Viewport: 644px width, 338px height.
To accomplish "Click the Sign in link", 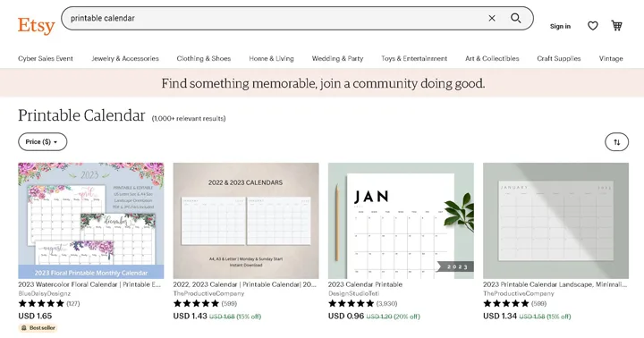I will pos(560,26).
